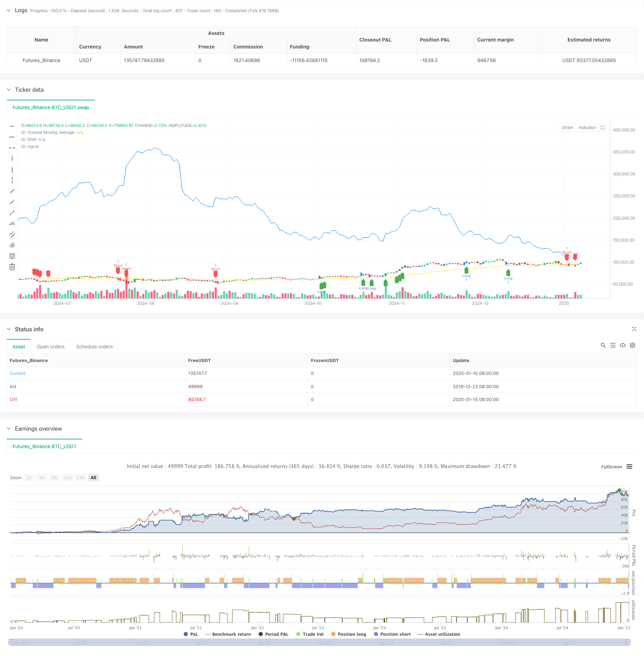Click the Indicator chart button

coord(587,128)
